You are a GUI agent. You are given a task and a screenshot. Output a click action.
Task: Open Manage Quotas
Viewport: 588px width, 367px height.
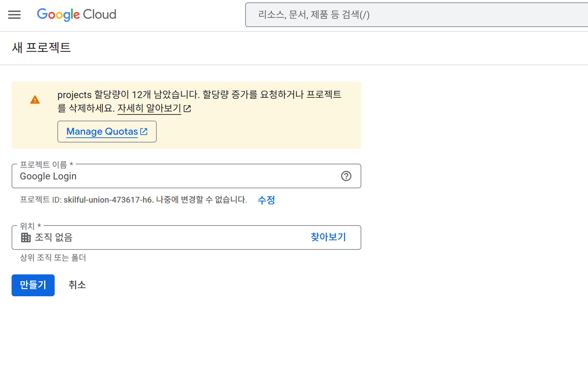(102, 132)
